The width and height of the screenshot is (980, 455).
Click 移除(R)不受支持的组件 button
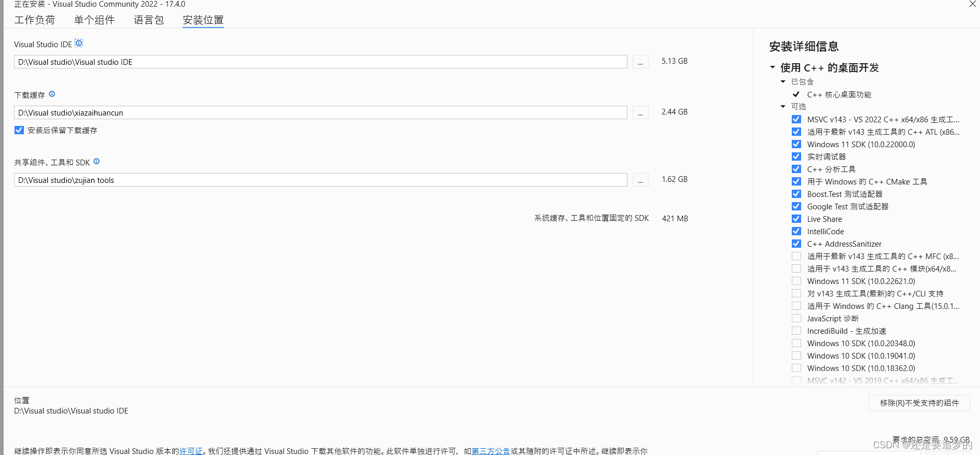[919, 403]
